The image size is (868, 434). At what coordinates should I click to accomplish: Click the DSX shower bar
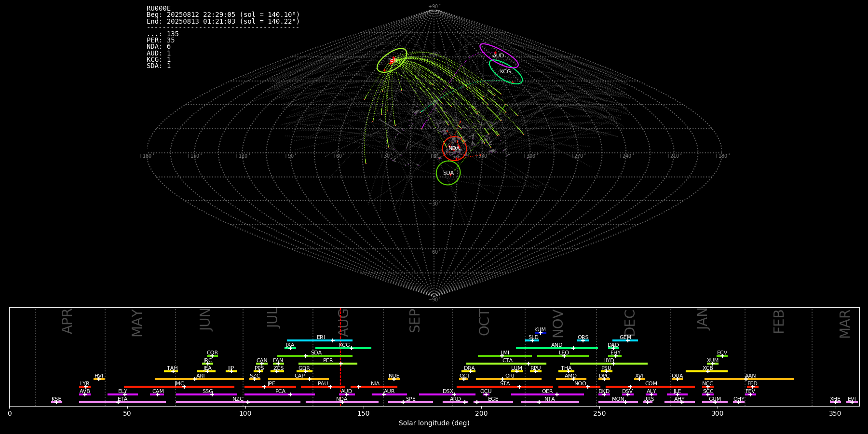pyautogui.click(x=447, y=394)
